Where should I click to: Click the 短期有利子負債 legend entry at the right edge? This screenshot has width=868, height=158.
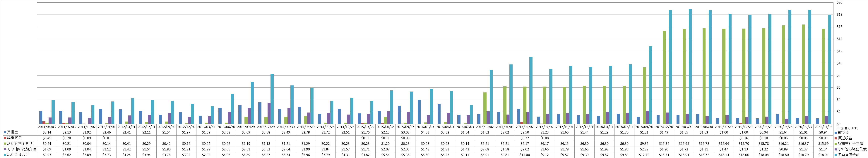(850, 144)
